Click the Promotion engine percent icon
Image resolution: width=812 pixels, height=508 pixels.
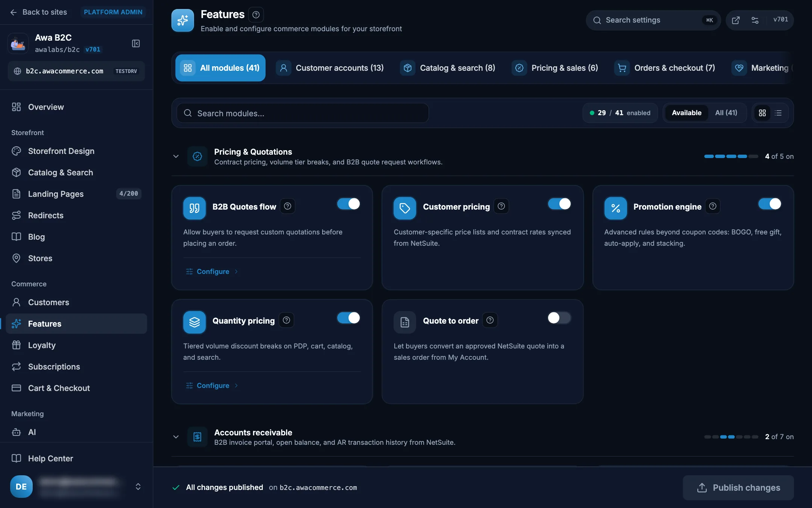click(615, 208)
